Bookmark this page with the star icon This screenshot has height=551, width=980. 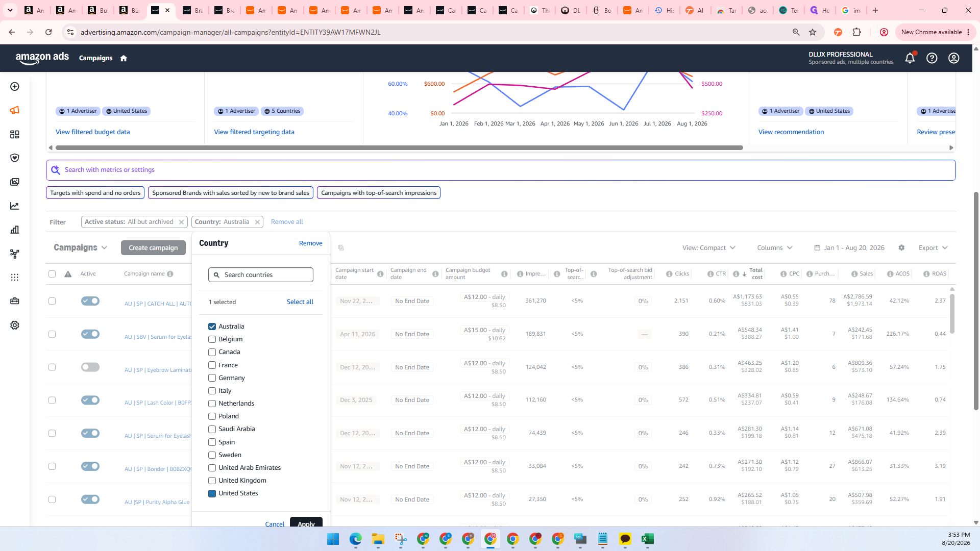pyautogui.click(x=813, y=32)
